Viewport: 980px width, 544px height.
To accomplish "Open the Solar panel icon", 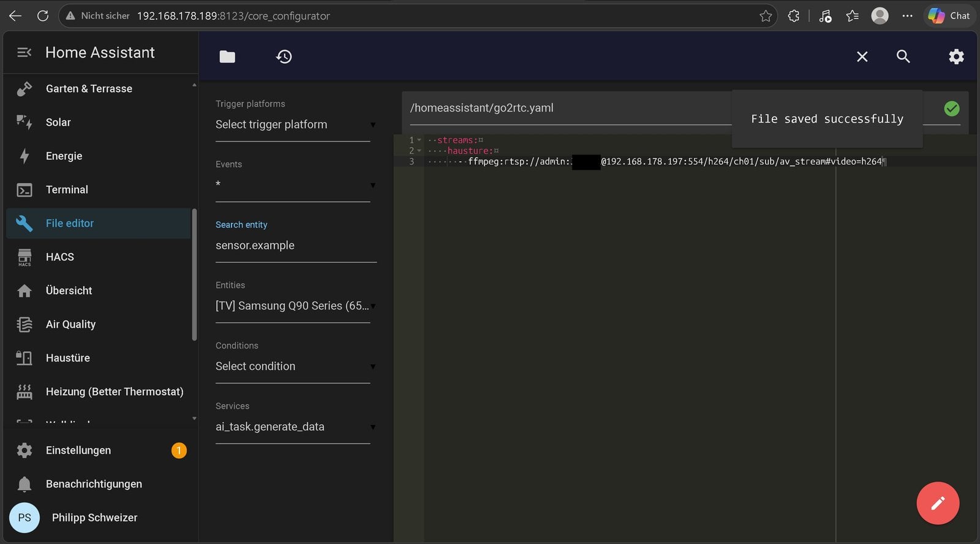I will (x=24, y=123).
